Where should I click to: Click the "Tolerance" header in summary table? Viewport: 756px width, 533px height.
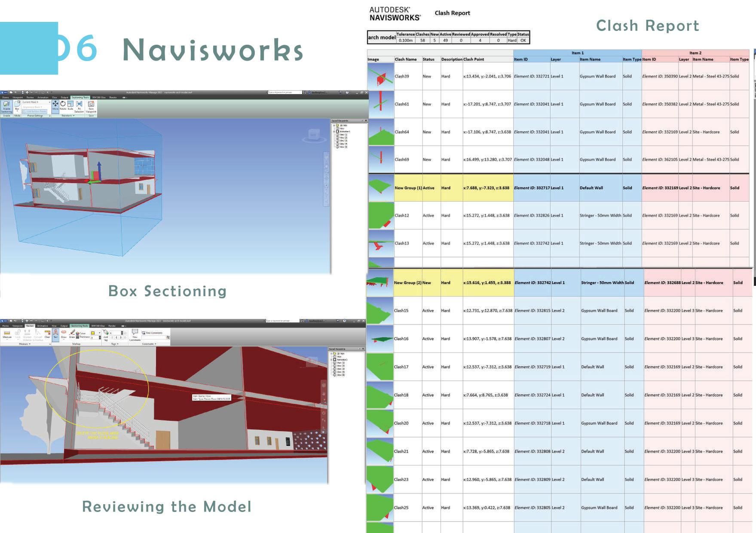tap(405, 34)
